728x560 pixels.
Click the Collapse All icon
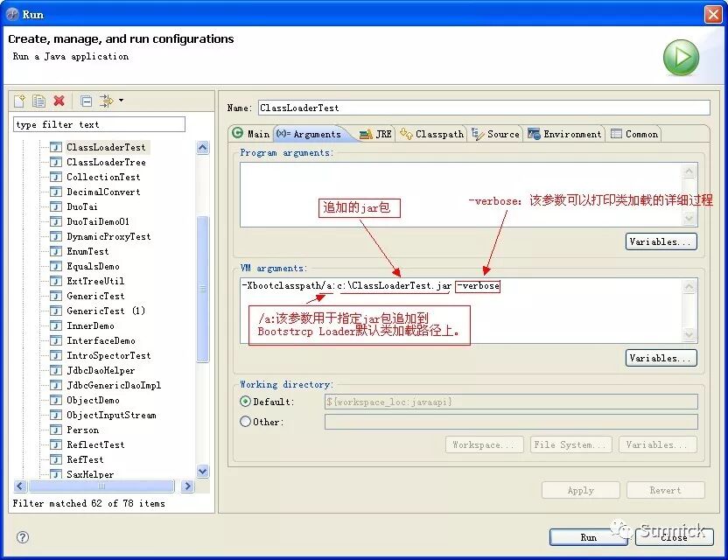click(86, 101)
